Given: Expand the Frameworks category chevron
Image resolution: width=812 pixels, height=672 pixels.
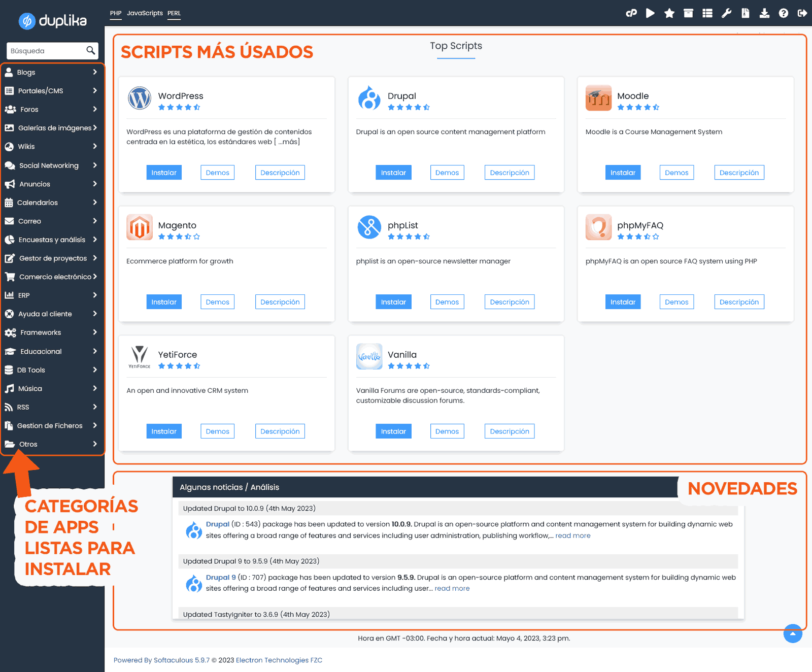Looking at the screenshot, I should coord(94,332).
